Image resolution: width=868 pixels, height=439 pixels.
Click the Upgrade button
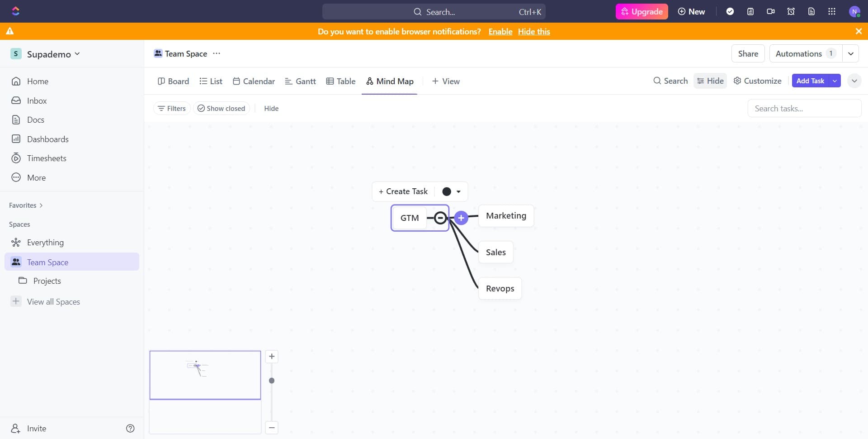point(642,11)
